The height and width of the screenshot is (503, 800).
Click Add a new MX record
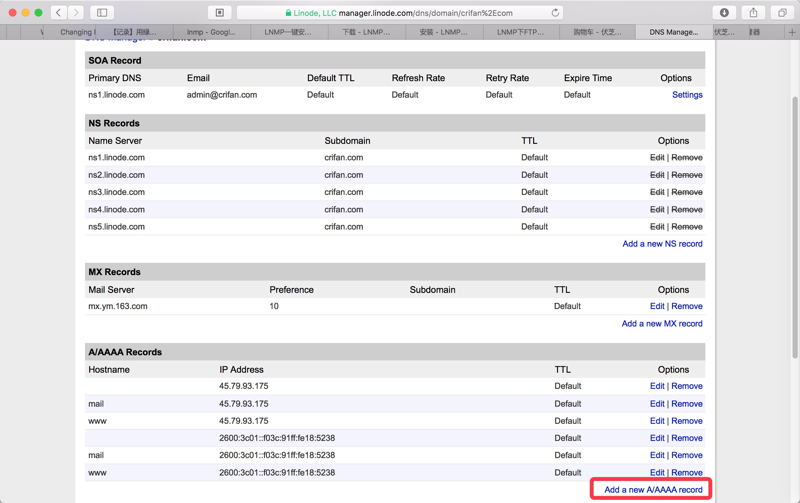pos(661,324)
